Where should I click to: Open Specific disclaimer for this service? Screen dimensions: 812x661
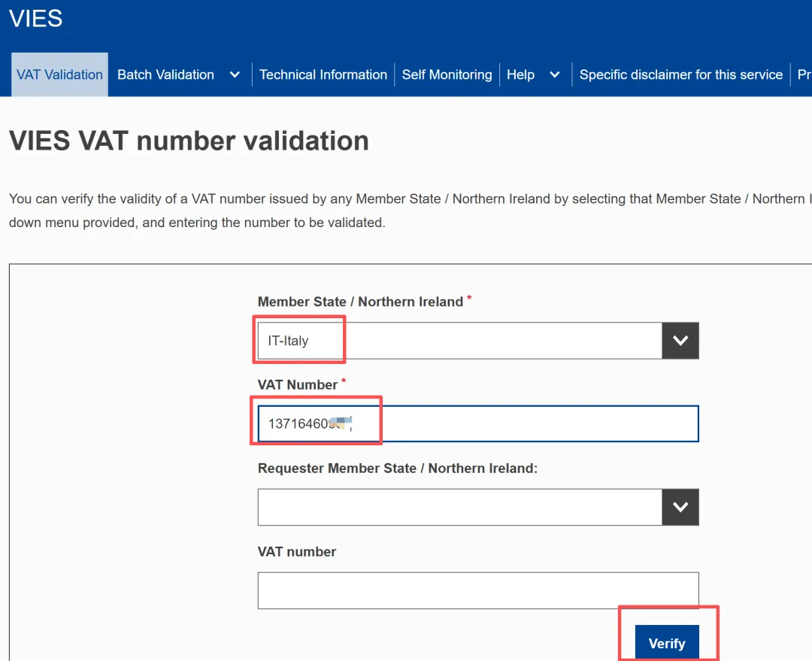point(680,74)
